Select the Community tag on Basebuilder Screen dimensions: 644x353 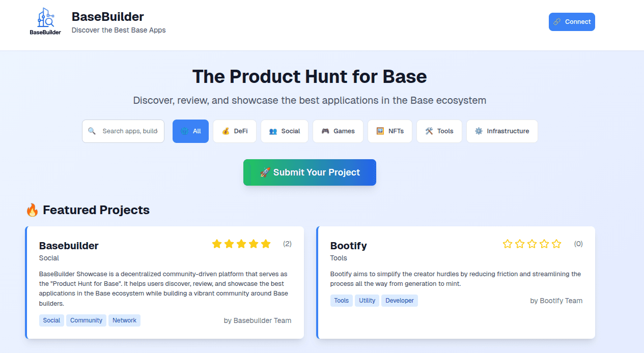click(x=86, y=320)
